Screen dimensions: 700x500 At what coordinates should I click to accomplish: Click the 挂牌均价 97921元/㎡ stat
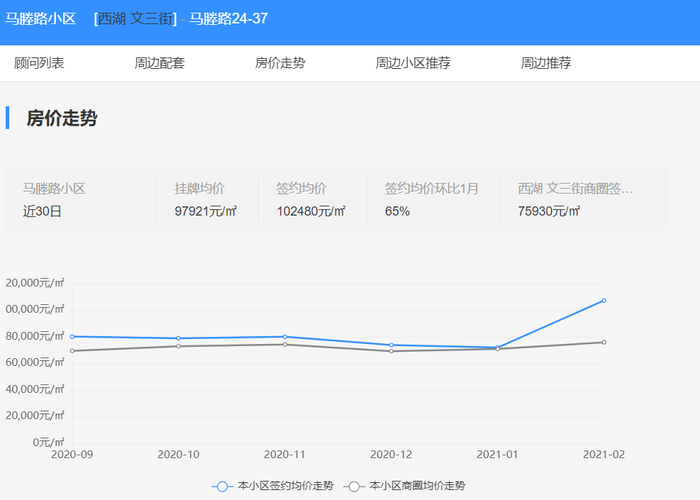(205, 199)
